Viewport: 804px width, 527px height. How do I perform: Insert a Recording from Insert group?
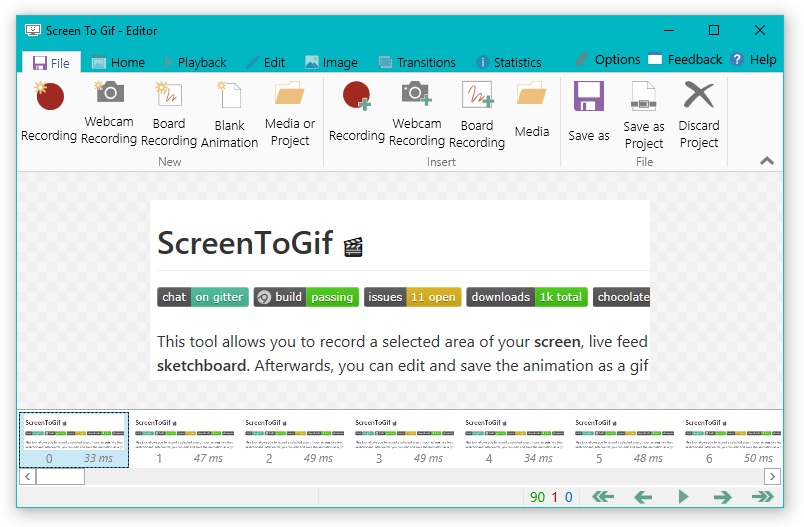[x=357, y=111]
